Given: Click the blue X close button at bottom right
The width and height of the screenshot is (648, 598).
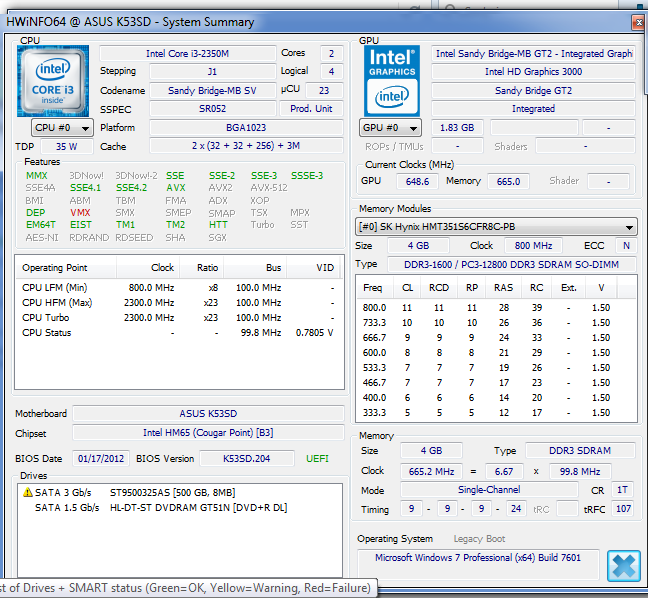Looking at the screenshot, I should pyautogui.click(x=624, y=566).
